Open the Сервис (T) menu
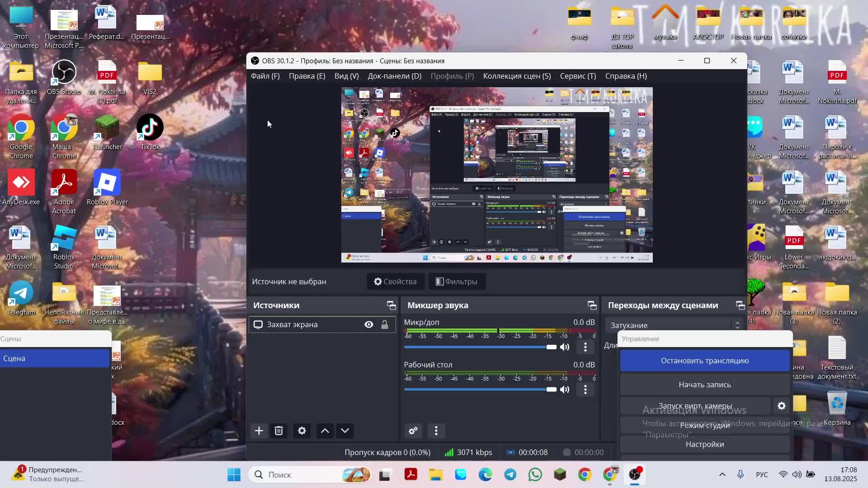This screenshot has height=488, width=868. pos(578,76)
